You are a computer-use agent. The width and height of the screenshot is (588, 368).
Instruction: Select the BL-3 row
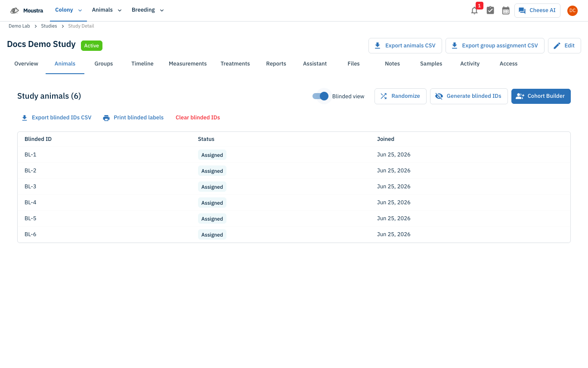pos(294,187)
